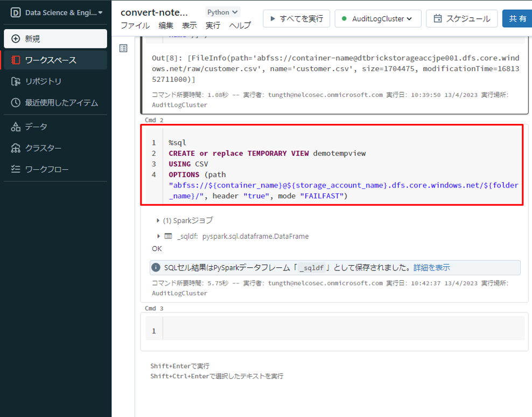
Task: Click the スケジュール button
Action: pos(461,18)
